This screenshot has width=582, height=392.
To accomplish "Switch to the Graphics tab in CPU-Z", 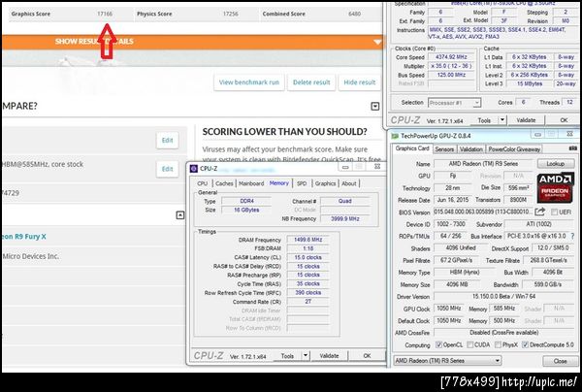I will coord(325,183).
